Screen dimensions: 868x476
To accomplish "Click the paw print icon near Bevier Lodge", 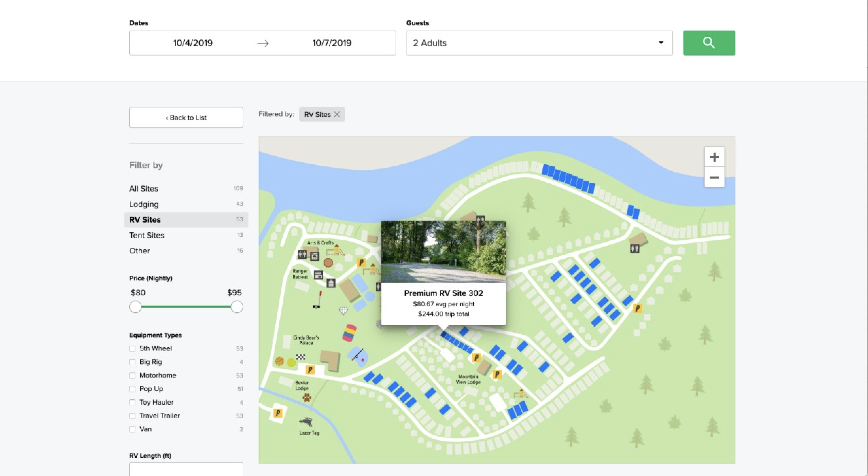I will pyautogui.click(x=307, y=398).
